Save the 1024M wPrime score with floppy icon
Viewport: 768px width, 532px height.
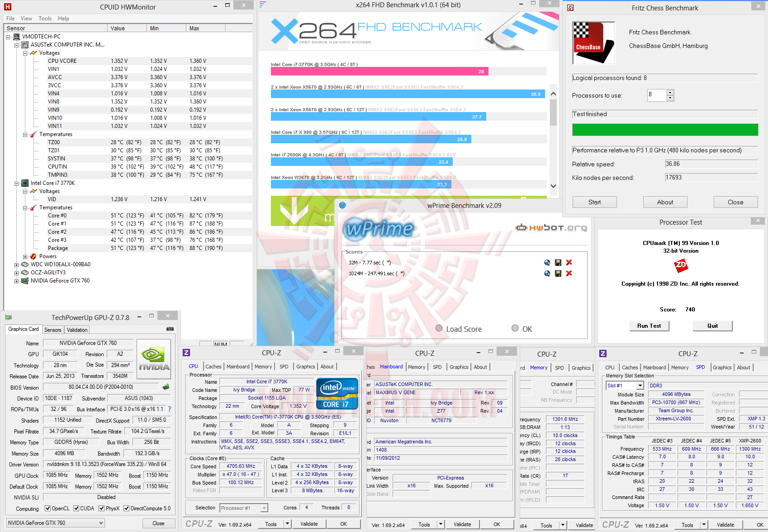(558, 273)
